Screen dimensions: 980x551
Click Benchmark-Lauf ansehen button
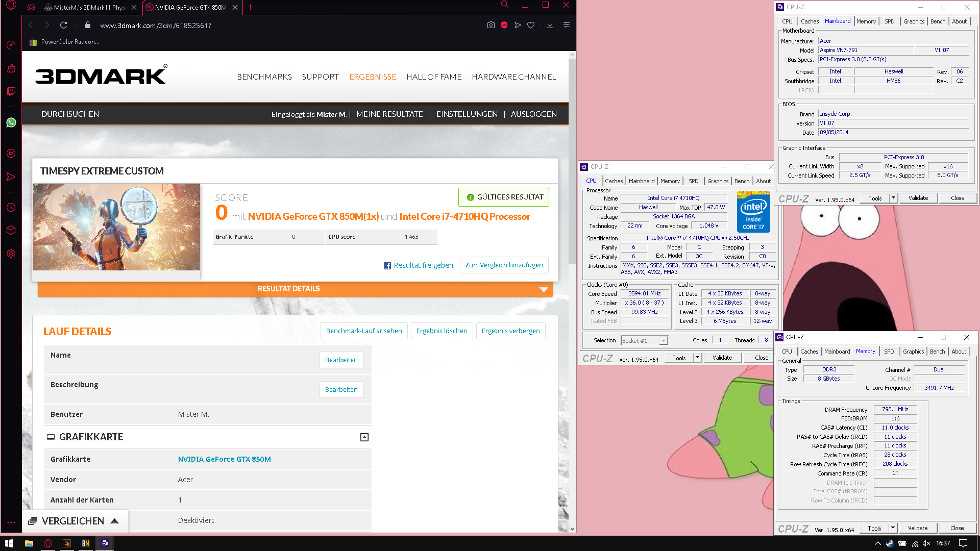(x=364, y=331)
